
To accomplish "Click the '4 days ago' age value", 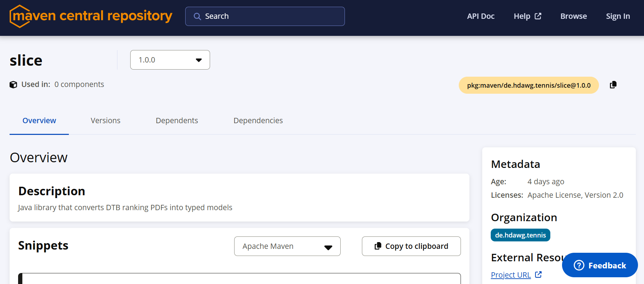I will [x=546, y=182].
